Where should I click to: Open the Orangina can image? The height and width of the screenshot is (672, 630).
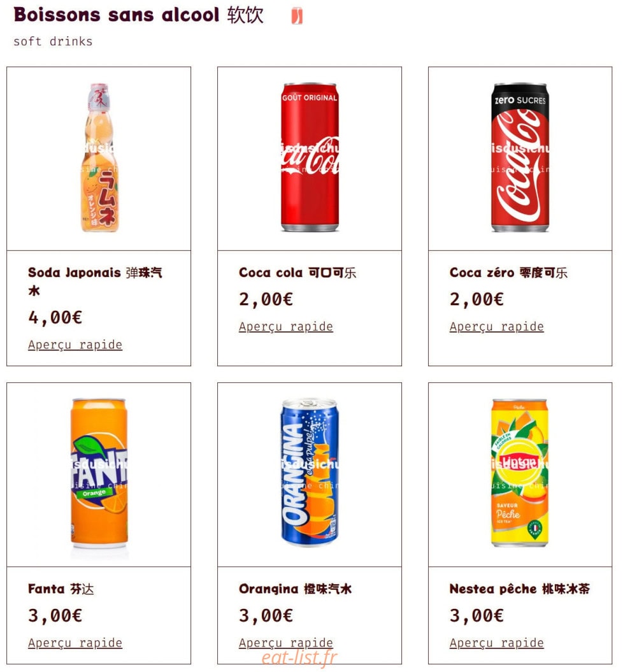point(310,473)
